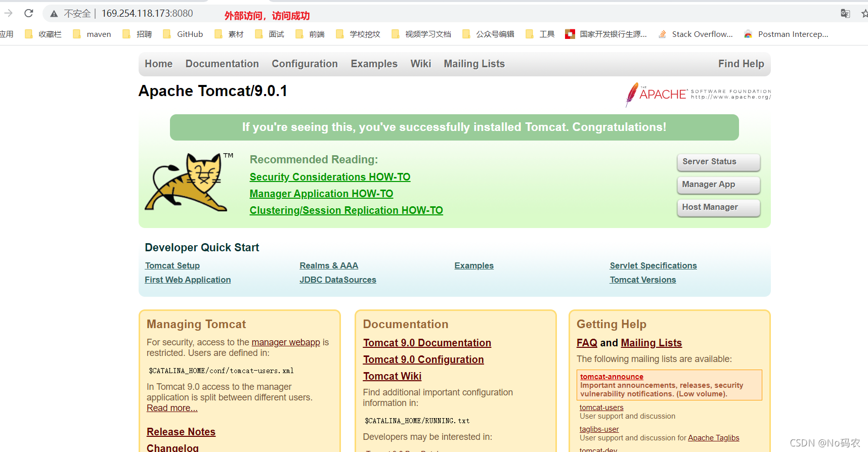The width and height of the screenshot is (868, 452).
Task: Open the tomcat-announce mailing list link
Action: pos(612,377)
